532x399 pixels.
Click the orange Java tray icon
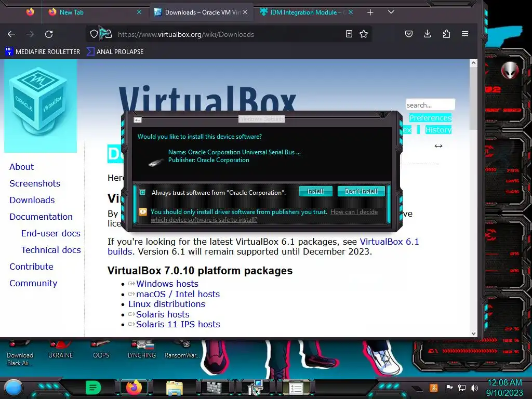pyautogui.click(x=434, y=388)
